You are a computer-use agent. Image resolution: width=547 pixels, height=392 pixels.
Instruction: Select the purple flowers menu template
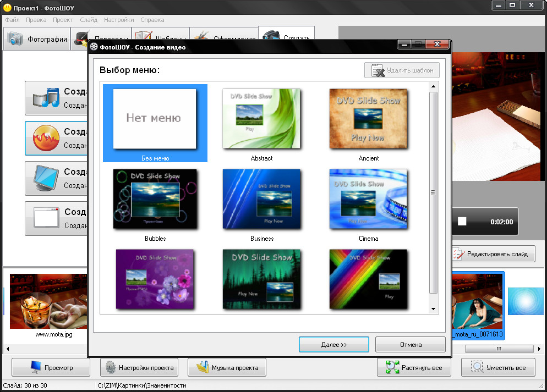(155, 279)
